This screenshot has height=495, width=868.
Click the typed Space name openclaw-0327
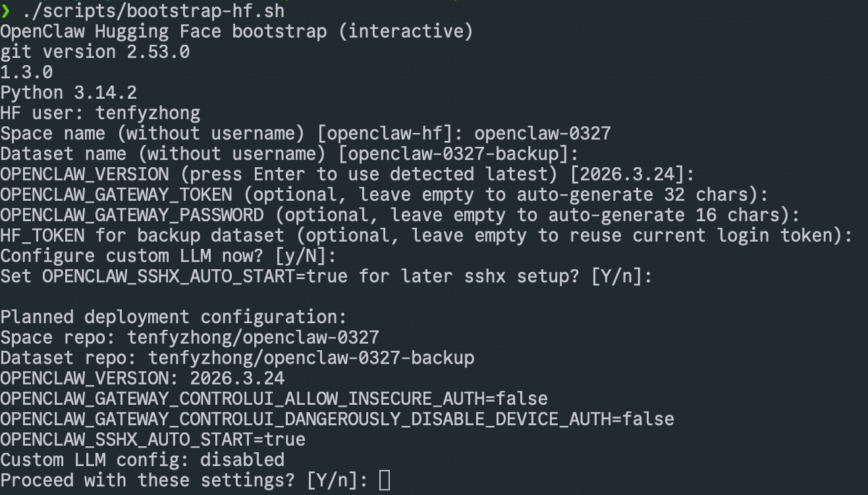point(542,134)
